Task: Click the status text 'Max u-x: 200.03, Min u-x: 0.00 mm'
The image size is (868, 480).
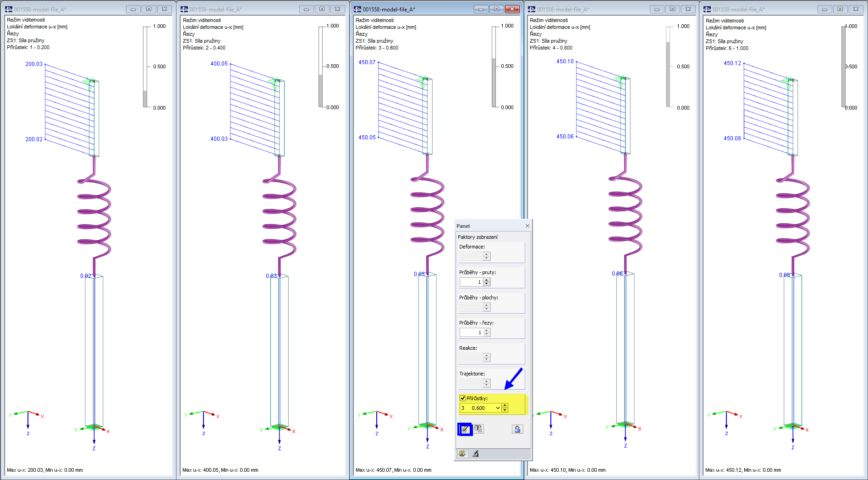Action: point(45,470)
